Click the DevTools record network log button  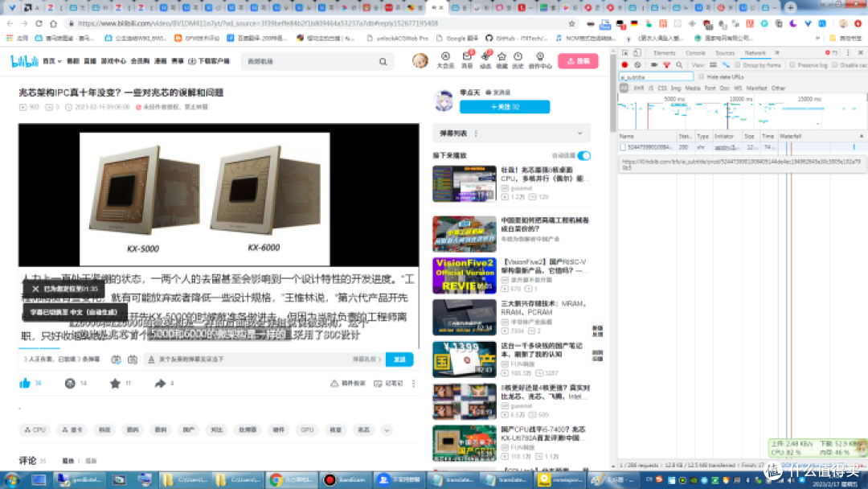[x=624, y=65]
